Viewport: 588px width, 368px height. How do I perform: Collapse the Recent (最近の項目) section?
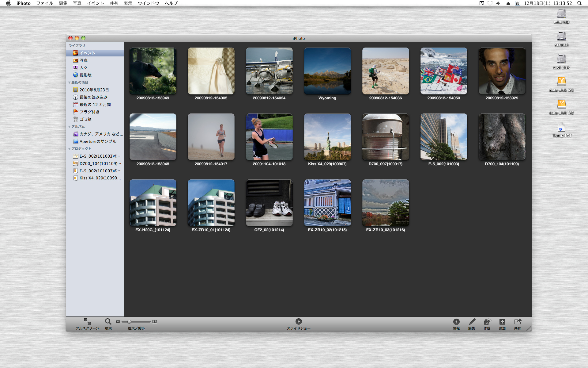click(69, 82)
